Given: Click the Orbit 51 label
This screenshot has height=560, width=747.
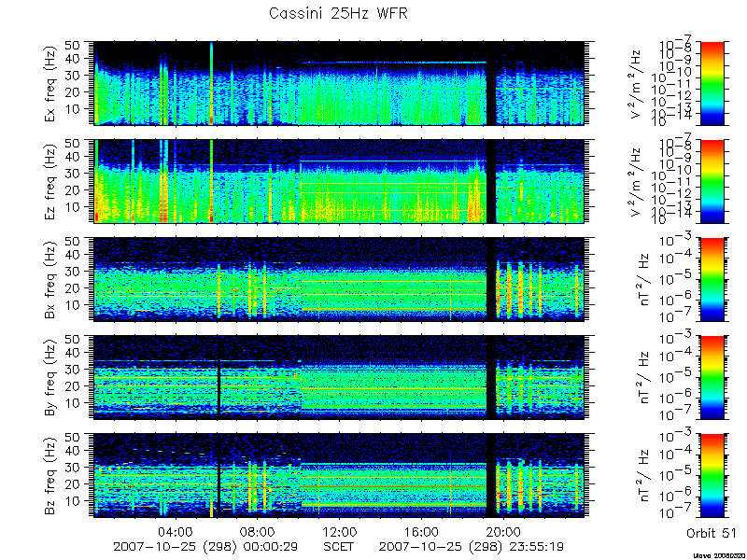Looking at the screenshot, I should (x=712, y=533).
